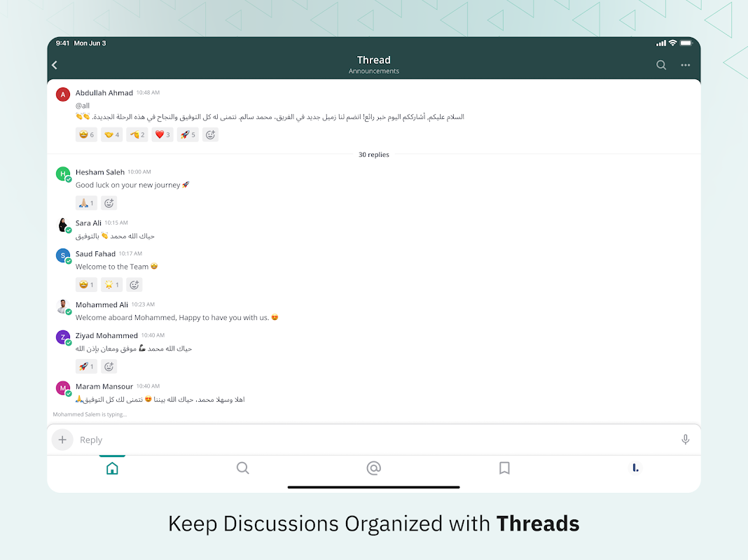Click 'Welcome to the Team' message
The width and height of the screenshot is (748, 560).
point(116,267)
